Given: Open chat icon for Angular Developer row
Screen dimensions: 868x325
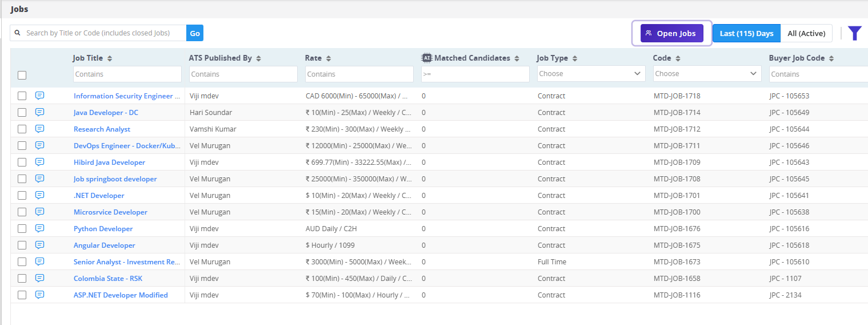Looking at the screenshot, I should [x=40, y=245].
